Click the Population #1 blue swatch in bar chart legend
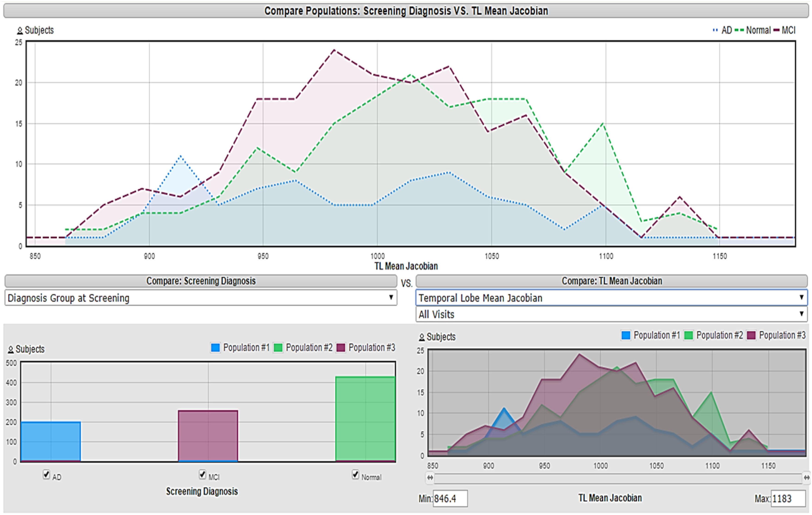 point(215,347)
